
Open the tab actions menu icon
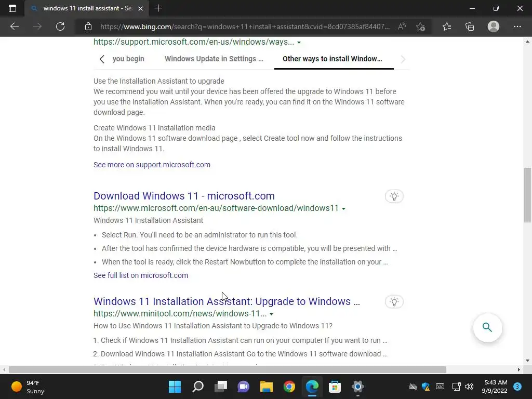pos(12,8)
